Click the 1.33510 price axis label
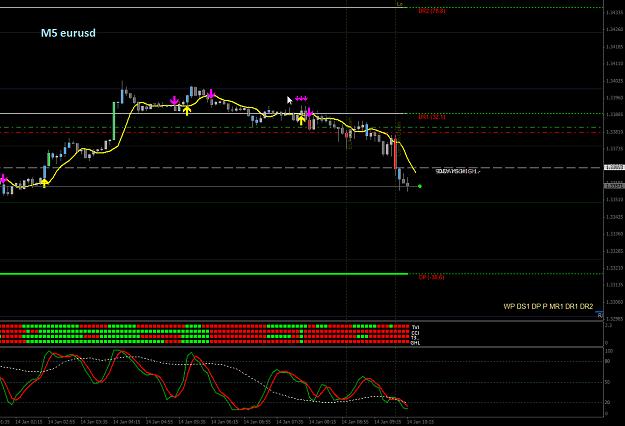The height and width of the screenshot is (426, 625). click(614, 200)
